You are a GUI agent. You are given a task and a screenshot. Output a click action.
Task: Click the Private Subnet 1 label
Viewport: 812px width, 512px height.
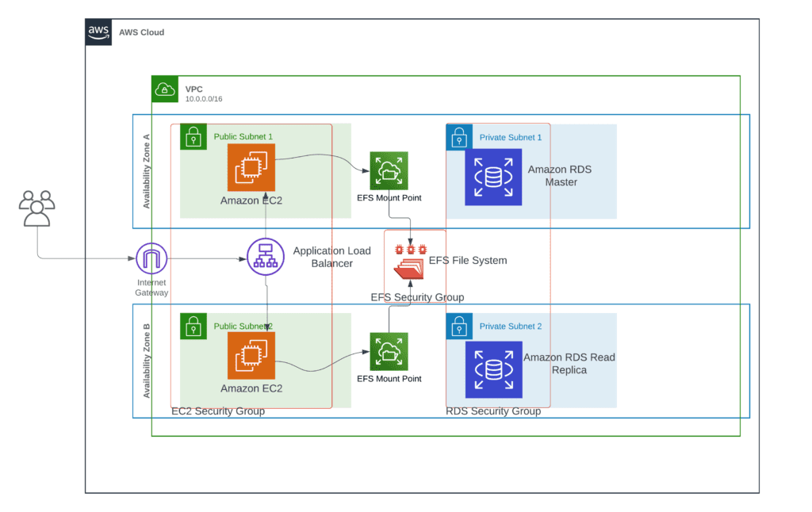pos(511,137)
